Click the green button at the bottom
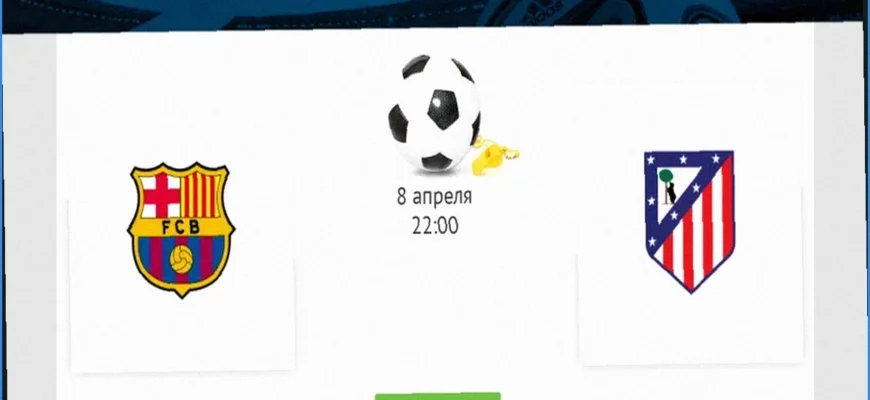This screenshot has height=400, width=870. [438, 396]
